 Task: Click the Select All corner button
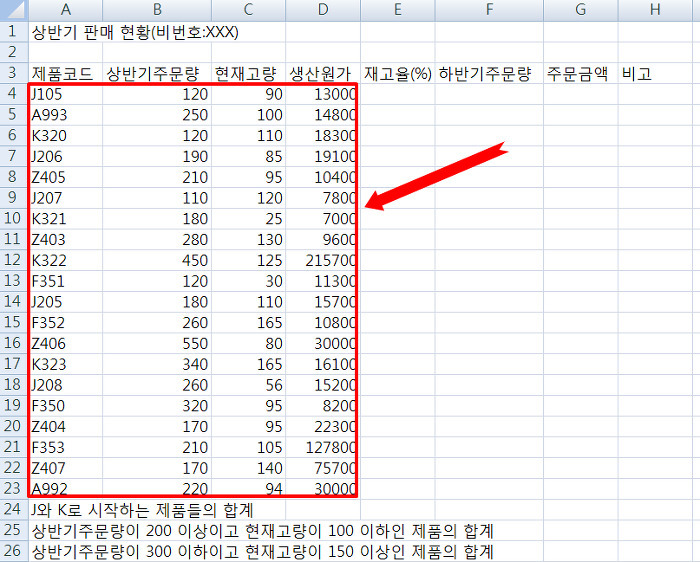click(13, 10)
